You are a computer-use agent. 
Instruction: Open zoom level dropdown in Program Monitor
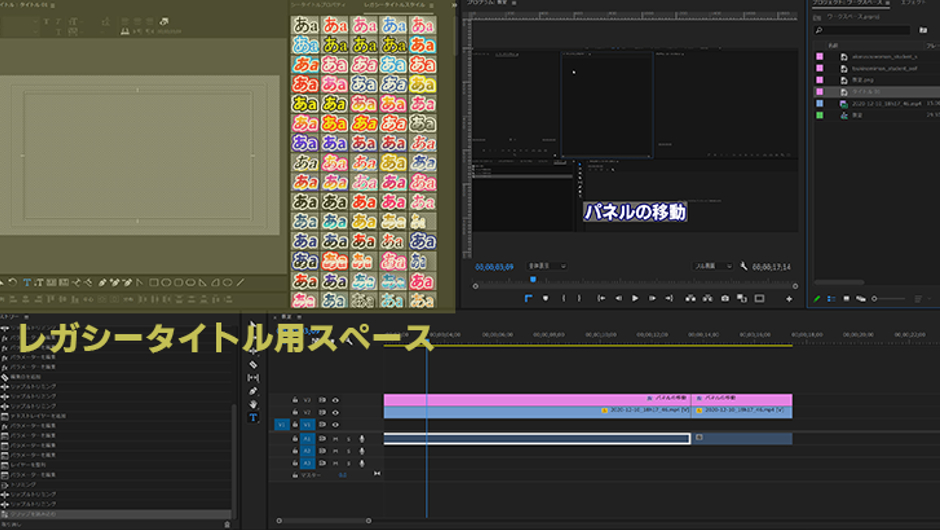coord(546,266)
